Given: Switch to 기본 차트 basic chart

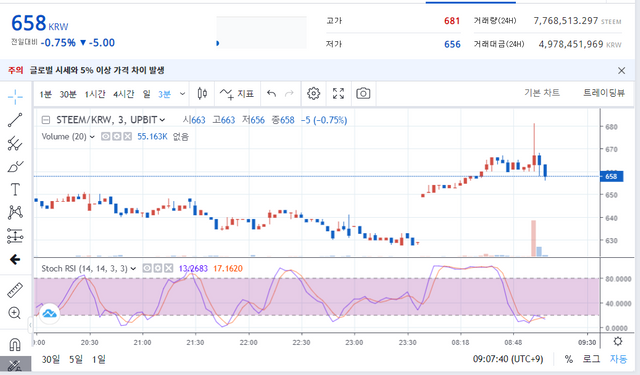Looking at the screenshot, I should [x=542, y=93].
